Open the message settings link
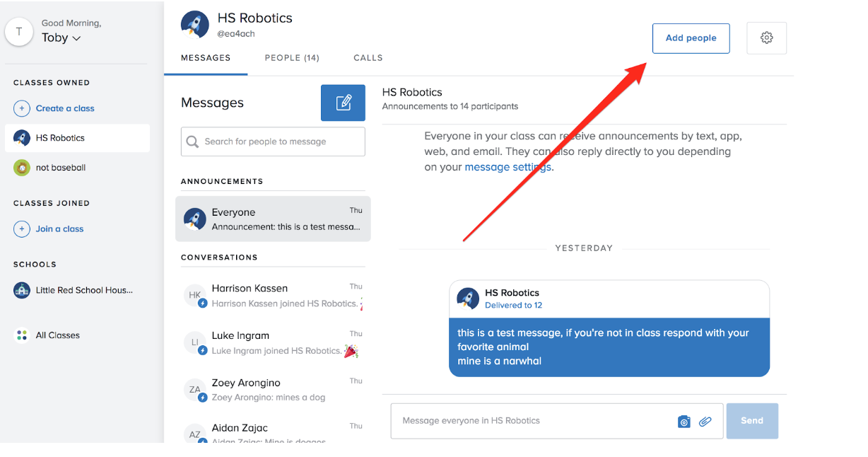Image resolution: width=868 pixels, height=457 pixels. (x=508, y=168)
